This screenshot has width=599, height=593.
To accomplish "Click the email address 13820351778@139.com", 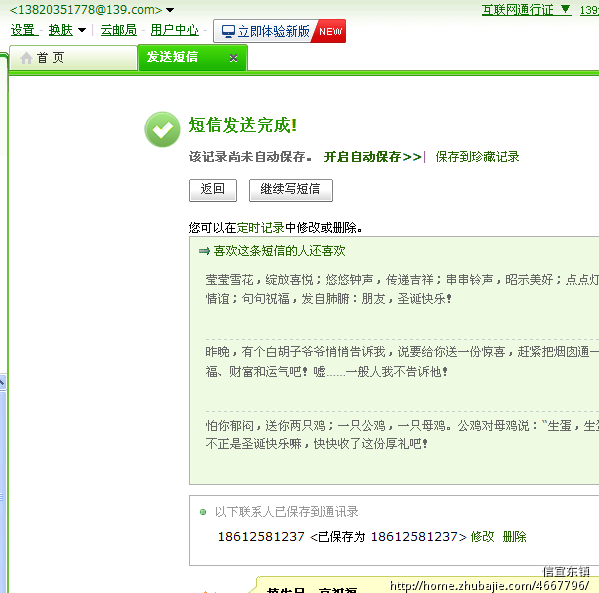I will pos(86,10).
